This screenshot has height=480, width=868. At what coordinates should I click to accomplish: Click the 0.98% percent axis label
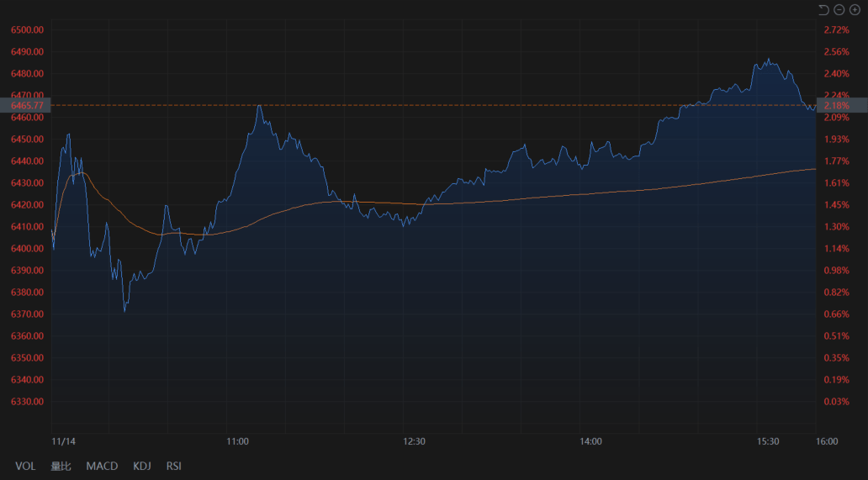(x=836, y=271)
